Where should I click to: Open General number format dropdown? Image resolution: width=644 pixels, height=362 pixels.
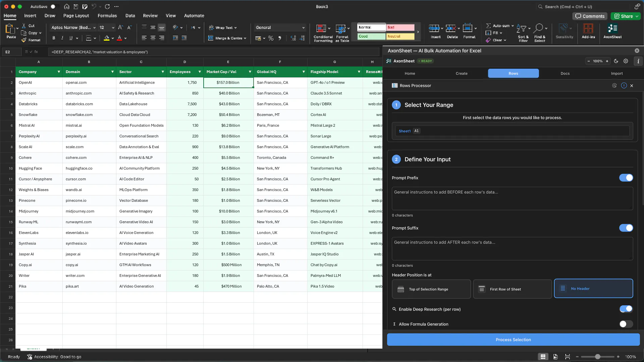pyautogui.click(x=280, y=27)
